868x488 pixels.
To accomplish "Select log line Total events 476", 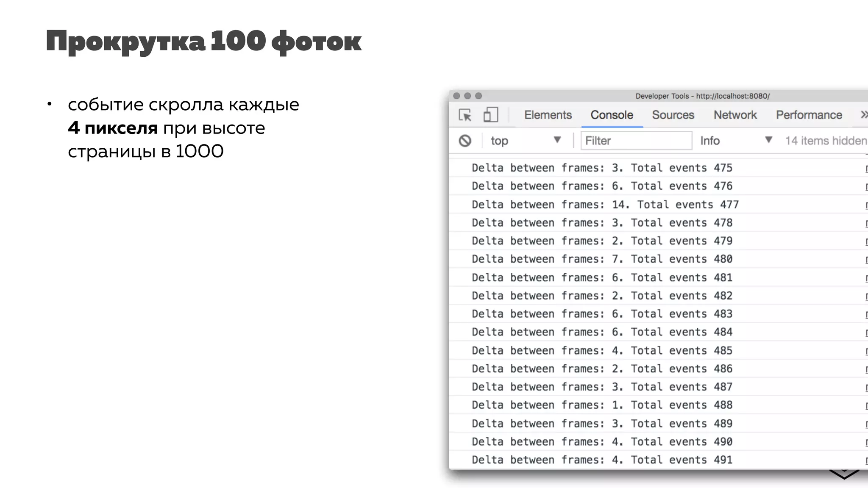I will pos(658,186).
